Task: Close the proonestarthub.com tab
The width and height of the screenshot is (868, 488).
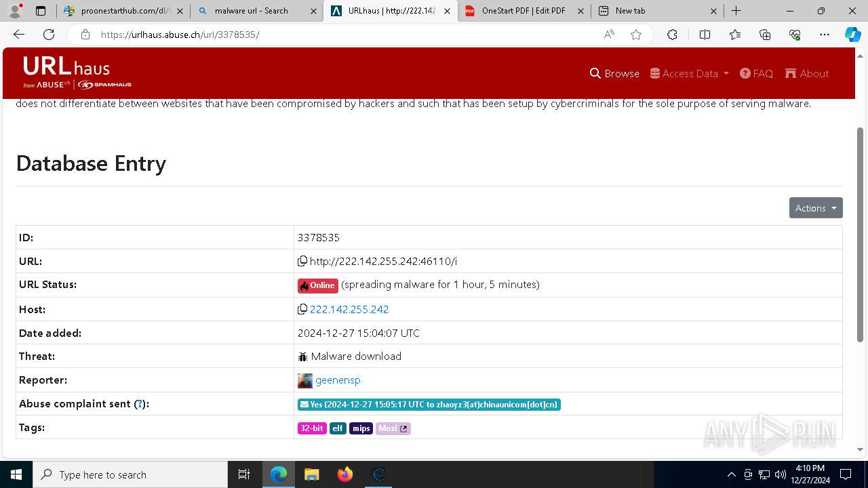Action: (x=180, y=11)
